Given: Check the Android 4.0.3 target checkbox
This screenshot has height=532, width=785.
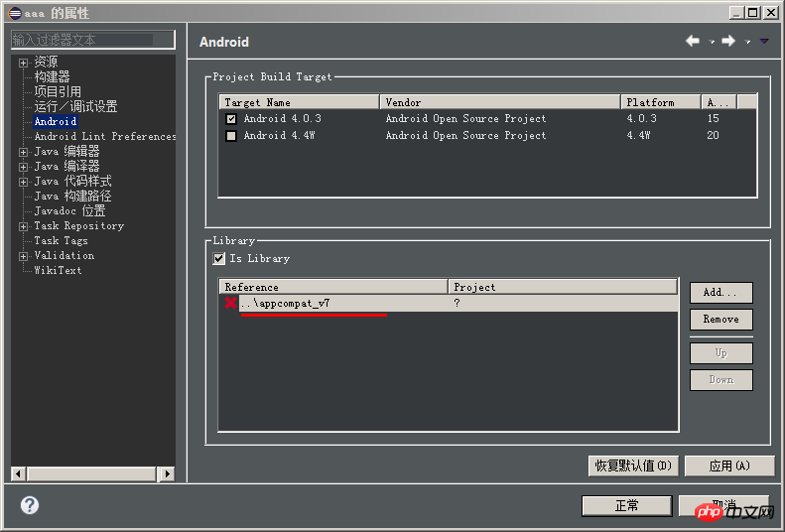Looking at the screenshot, I should (x=231, y=119).
